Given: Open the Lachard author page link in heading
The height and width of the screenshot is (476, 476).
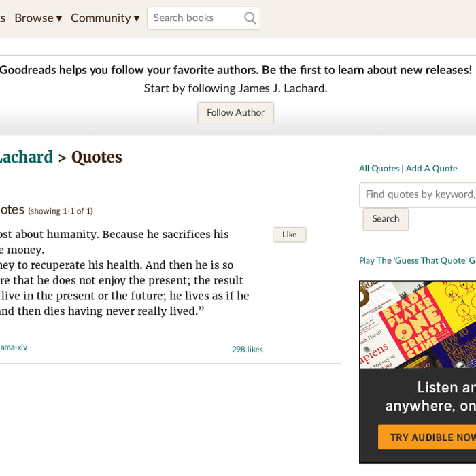Looking at the screenshot, I should (26, 157).
